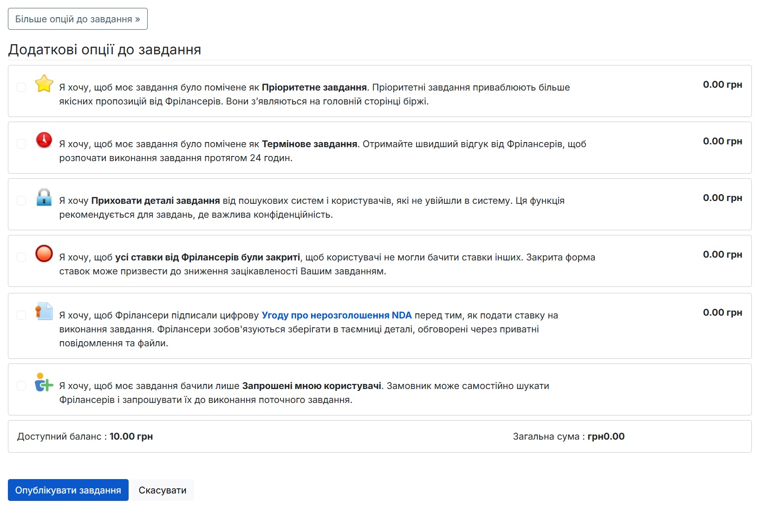The height and width of the screenshot is (532, 769).
Task: Click the 0.00 грн price for priority option
Action: click(722, 84)
